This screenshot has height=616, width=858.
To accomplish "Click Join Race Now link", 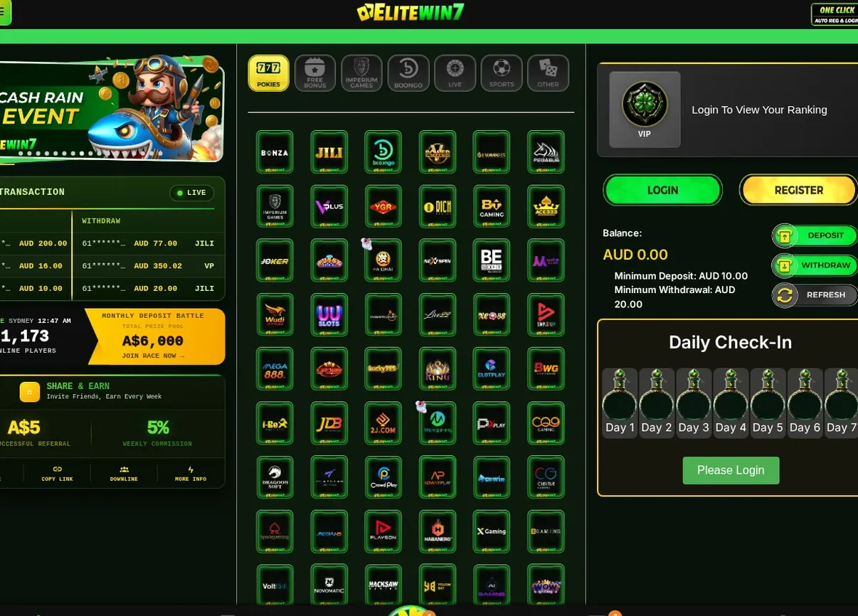I will coord(153,356).
